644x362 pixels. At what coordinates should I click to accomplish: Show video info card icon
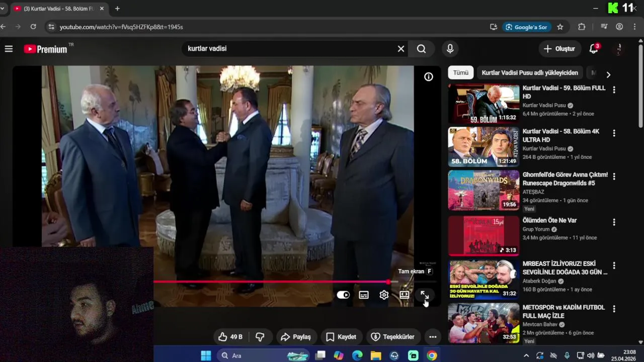[x=429, y=77]
